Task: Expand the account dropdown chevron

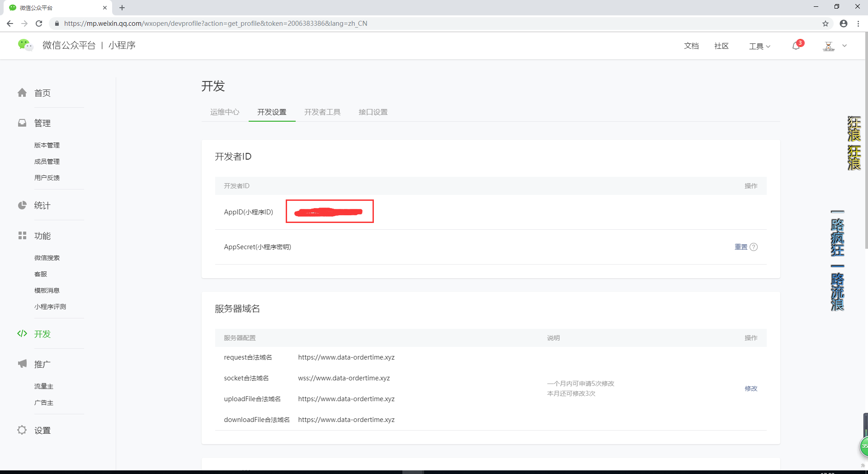Action: point(844,46)
